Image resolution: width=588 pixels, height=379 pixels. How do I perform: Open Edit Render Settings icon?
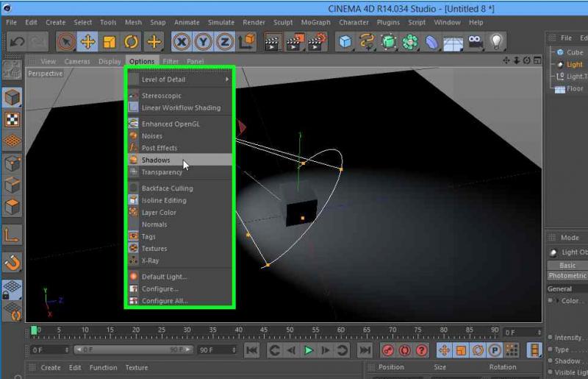pos(318,42)
